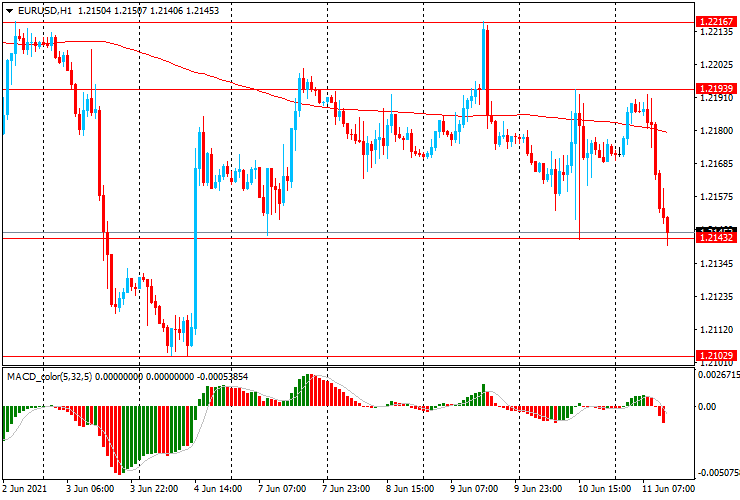Click the 3 Jun 22:00 time label
This screenshot has width=740, height=500.
[x=154, y=489]
